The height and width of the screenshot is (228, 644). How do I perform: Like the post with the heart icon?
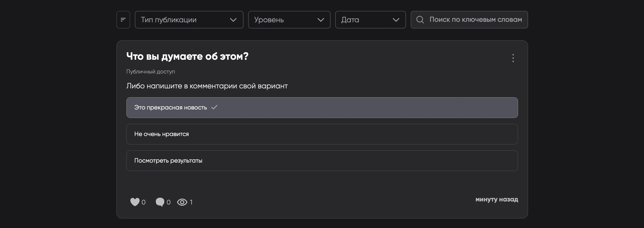135,202
